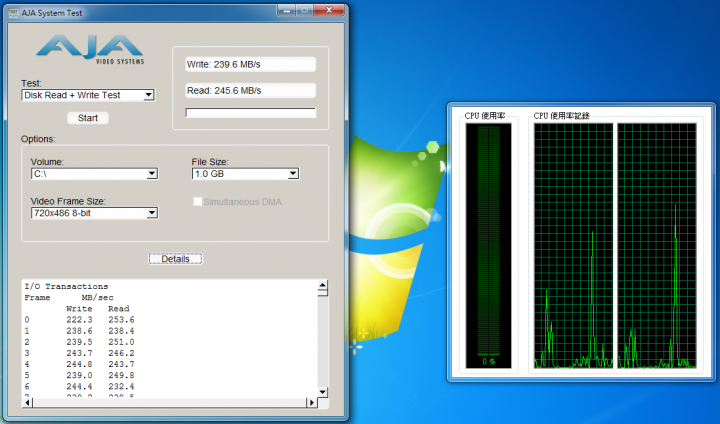The height and width of the screenshot is (424, 720).
Task: Click the I/O Transactions heading text
Action: pos(66,286)
